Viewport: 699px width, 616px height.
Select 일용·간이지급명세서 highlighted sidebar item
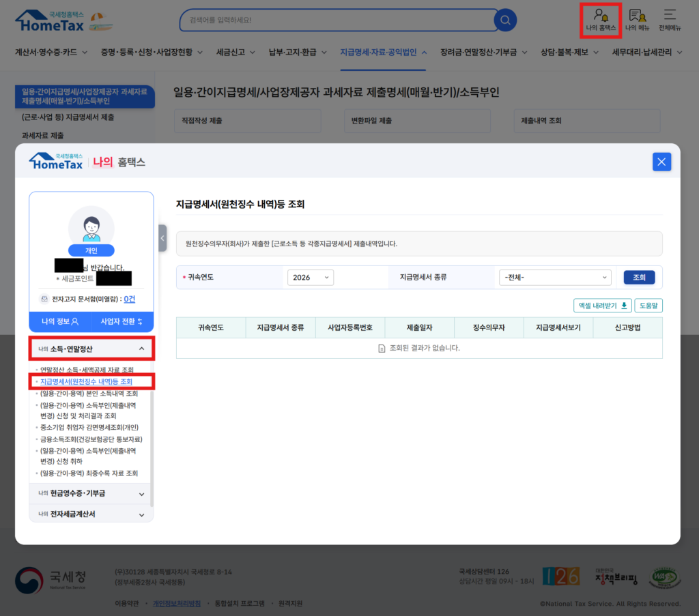click(x=85, y=96)
